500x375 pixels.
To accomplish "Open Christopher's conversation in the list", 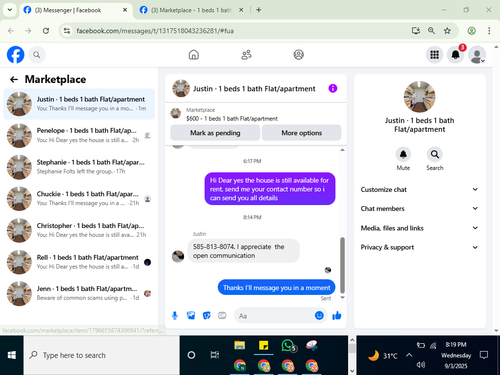I will point(79,230).
